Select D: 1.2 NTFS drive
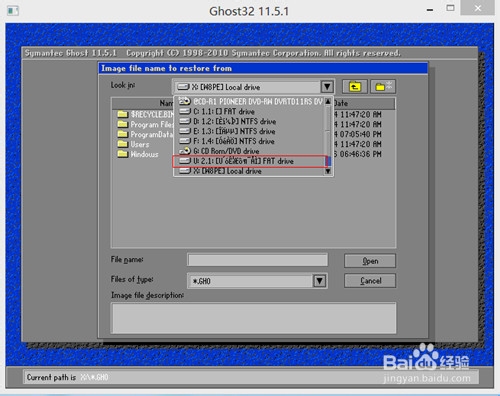The width and height of the screenshot is (500, 396). pyautogui.click(x=250, y=121)
